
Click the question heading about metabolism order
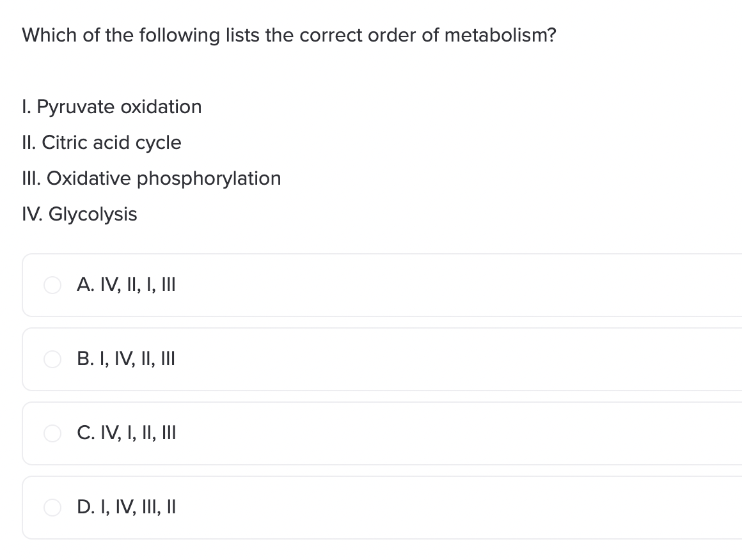point(289,35)
